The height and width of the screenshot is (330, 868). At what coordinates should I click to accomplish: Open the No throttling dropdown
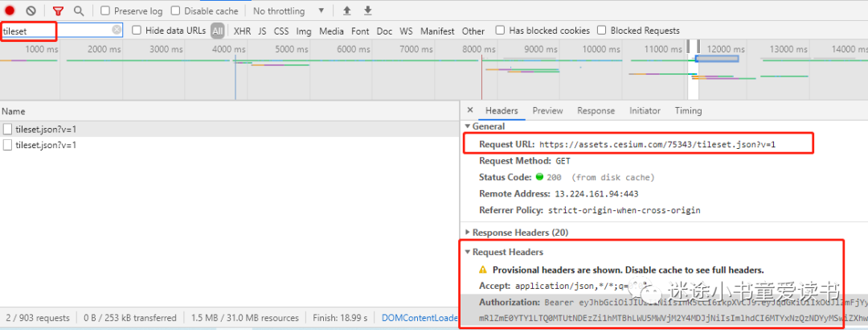tap(289, 10)
